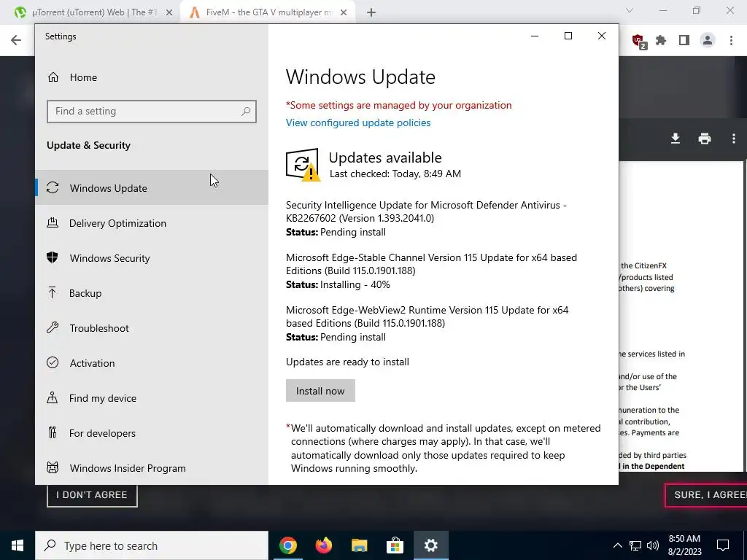Click the Updates available status icon
The image size is (747, 560).
click(303, 165)
